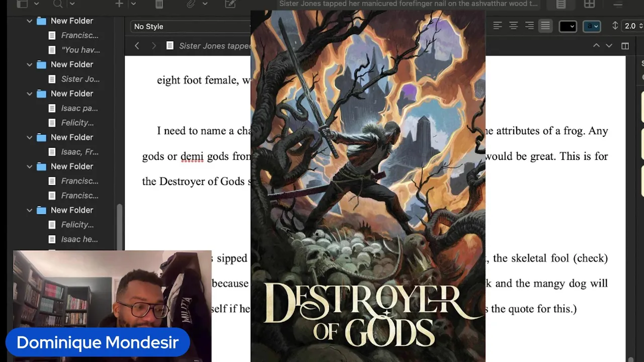
Task: Open the View layout icon in the toolbar
Action: click(22, 4)
